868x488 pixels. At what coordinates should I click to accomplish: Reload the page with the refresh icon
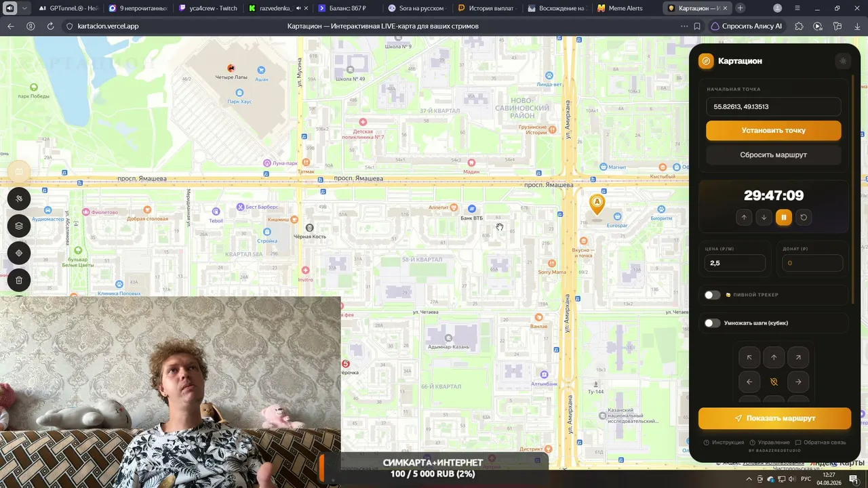pyautogui.click(x=50, y=26)
